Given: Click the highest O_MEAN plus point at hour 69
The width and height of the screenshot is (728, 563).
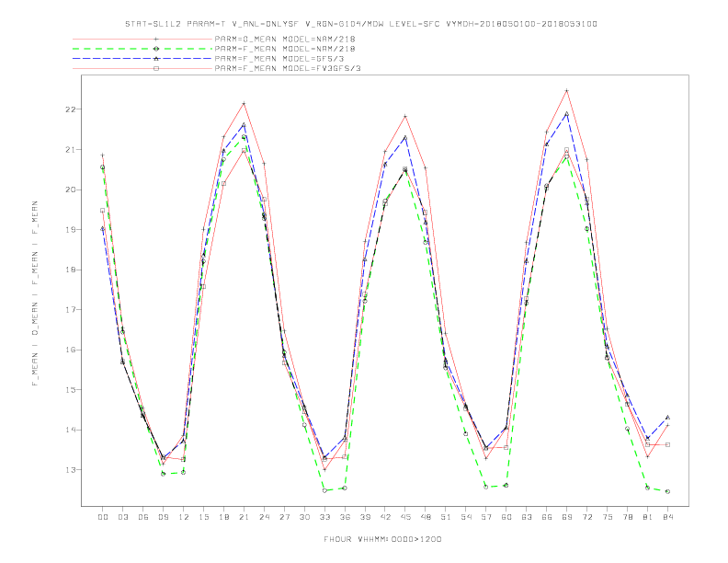Looking at the screenshot, I should [x=567, y=90].
